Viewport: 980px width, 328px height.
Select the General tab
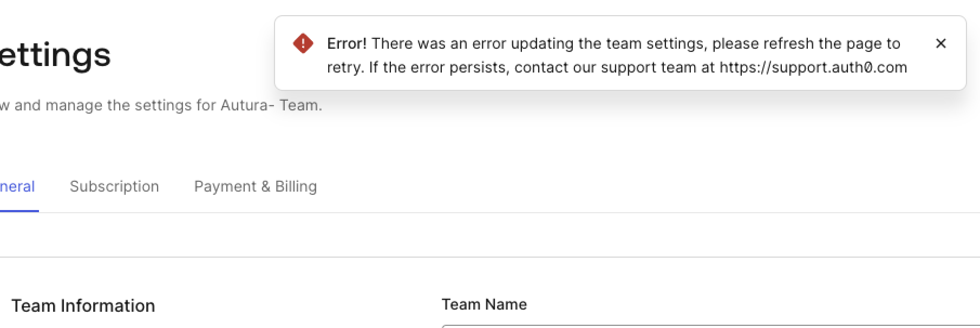point(17,186)
